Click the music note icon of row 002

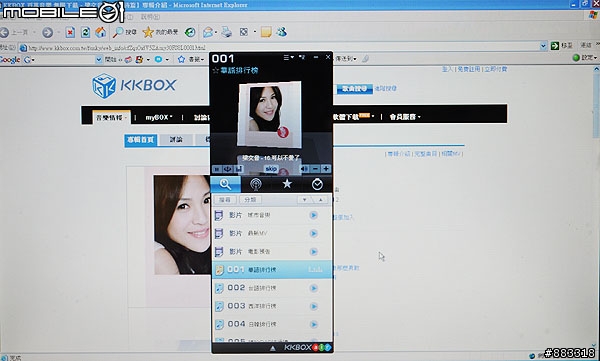coord(219,288)
